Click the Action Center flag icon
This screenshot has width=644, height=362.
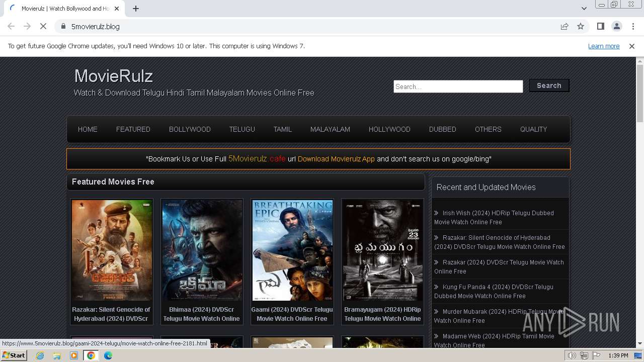click(x=596, y=355)
